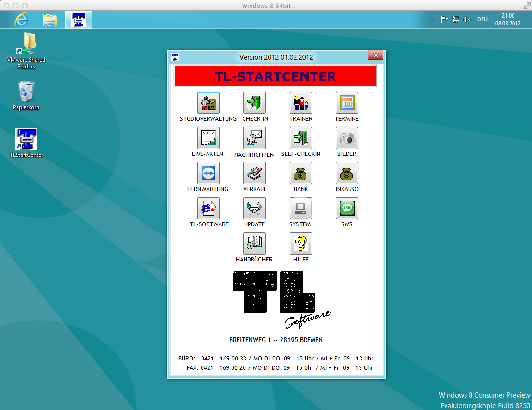Image resolution: width=532 pixels, height=410 pixels.
Task: Open the TL-Software web icon
Action: pos(208,208)
